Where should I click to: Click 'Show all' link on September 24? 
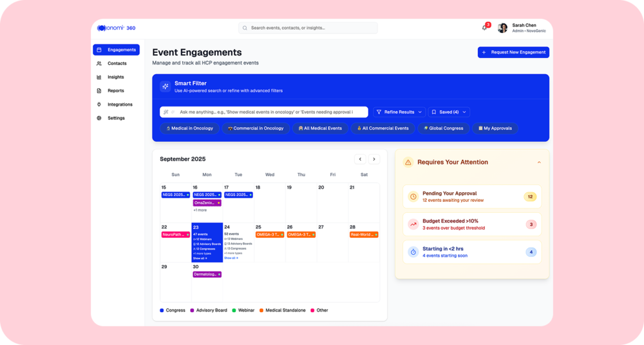click(231, 258)
